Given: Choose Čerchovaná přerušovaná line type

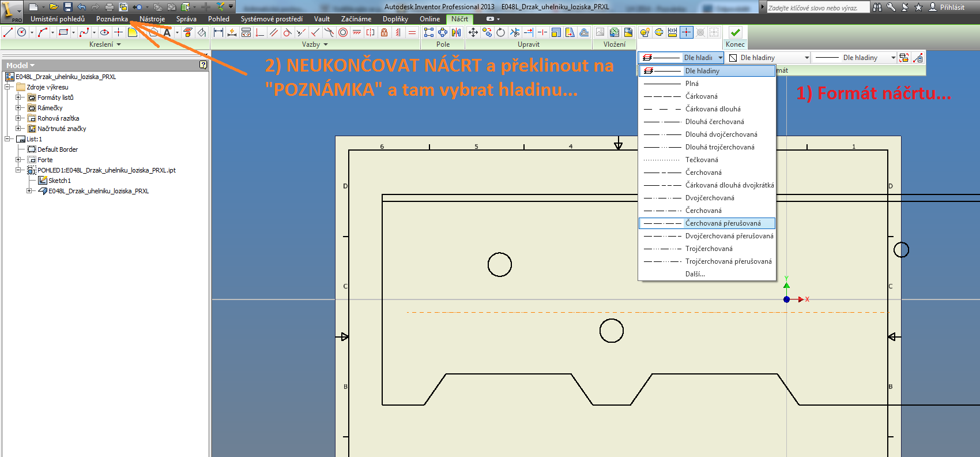Looking at the screenshot, I should (707, 223).
